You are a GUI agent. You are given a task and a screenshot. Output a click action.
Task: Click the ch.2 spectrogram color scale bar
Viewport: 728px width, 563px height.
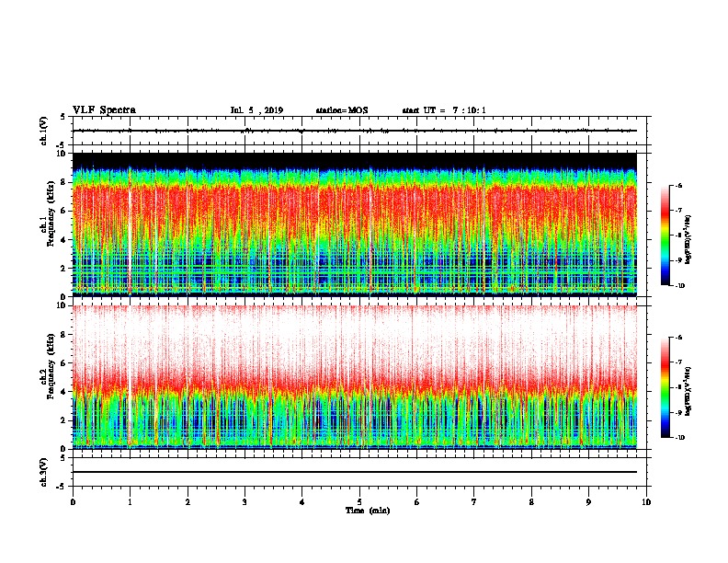point(665,387)
